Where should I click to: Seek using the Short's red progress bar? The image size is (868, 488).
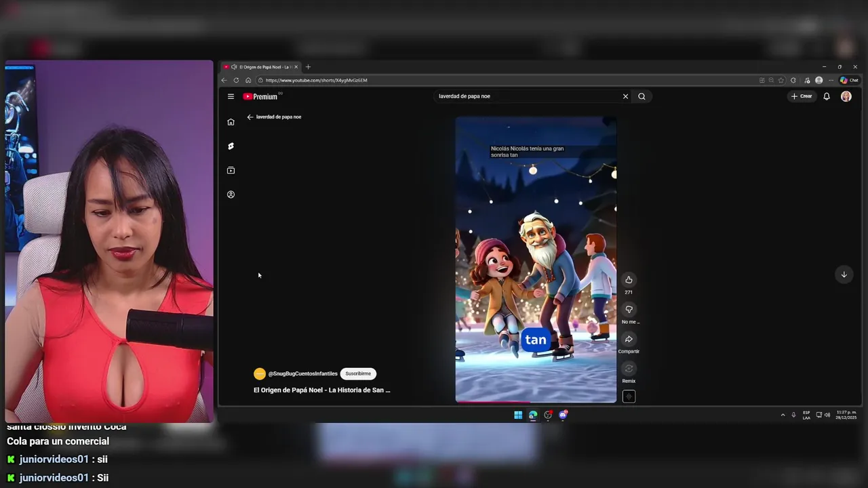coord(536,402)
